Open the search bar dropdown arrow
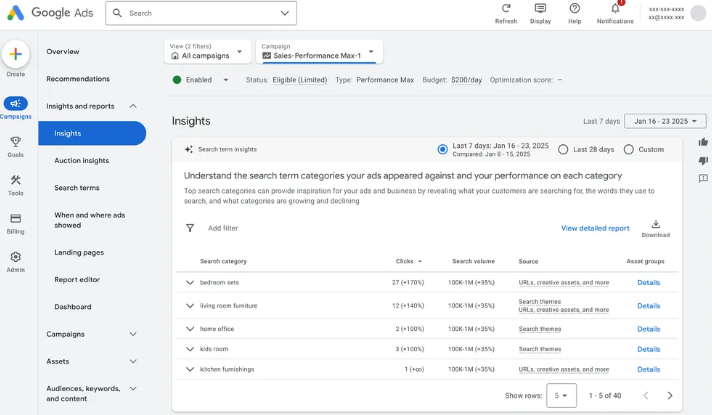Viewport: 712px width, 415px height. click(x=285, y=13)
